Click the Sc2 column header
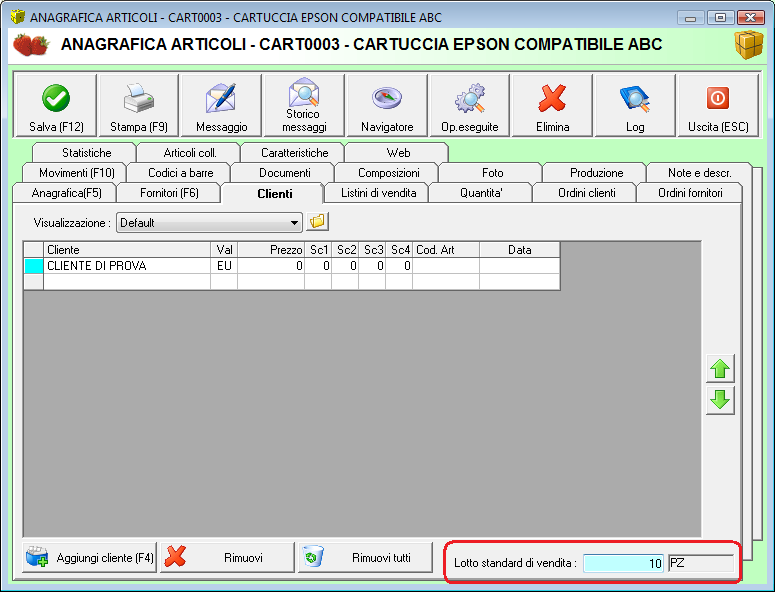 coord(345,250)
